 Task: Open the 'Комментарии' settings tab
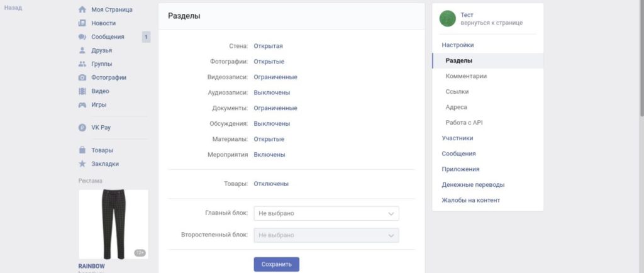[x=466, y=76]
